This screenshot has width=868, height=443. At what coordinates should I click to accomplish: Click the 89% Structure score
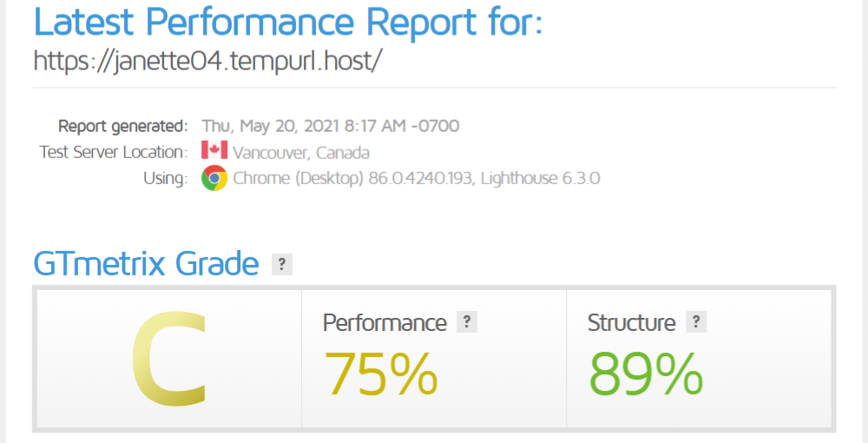pos(646,374)
